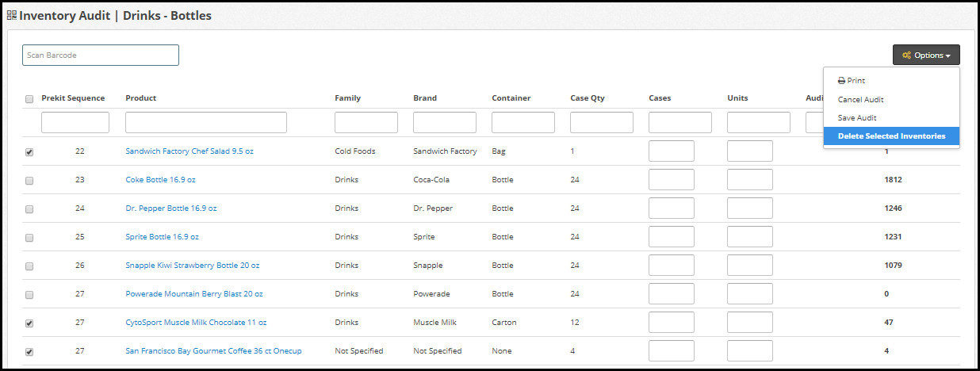980x371 pixels.
Task: Click the Cases filter box
Action: point(680,122)
